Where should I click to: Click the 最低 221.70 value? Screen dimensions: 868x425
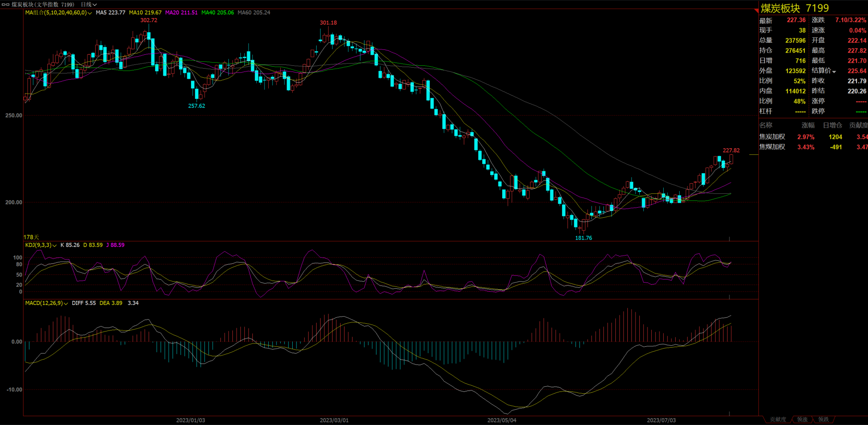coord(857,61)
